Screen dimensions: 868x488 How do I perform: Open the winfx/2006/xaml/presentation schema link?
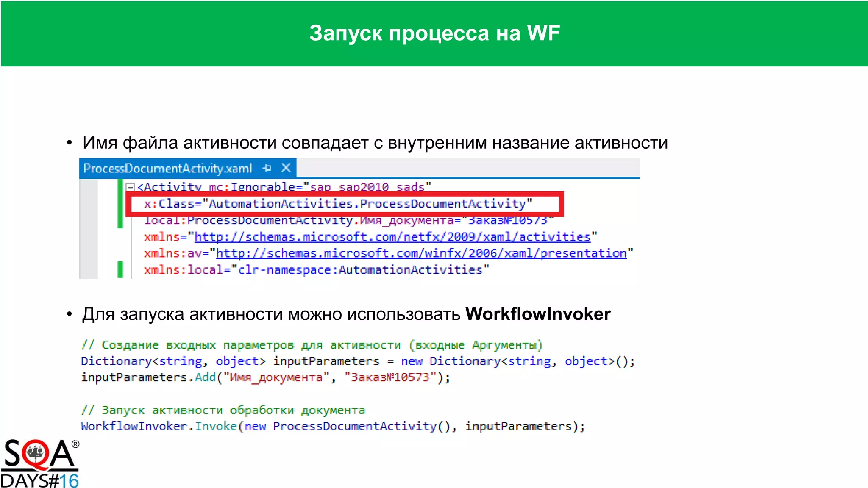tap(421, 253)
